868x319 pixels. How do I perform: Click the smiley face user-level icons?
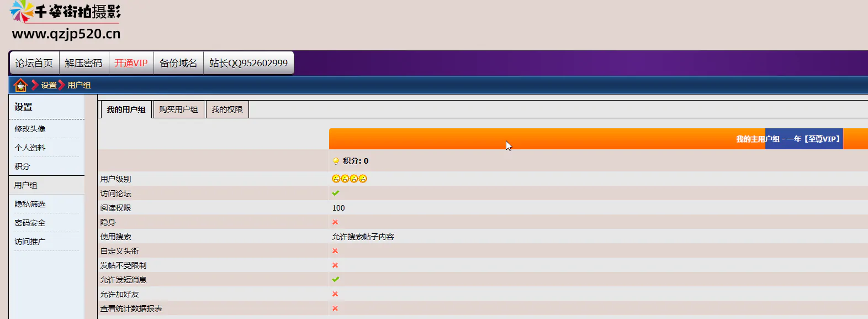(350, 179)
